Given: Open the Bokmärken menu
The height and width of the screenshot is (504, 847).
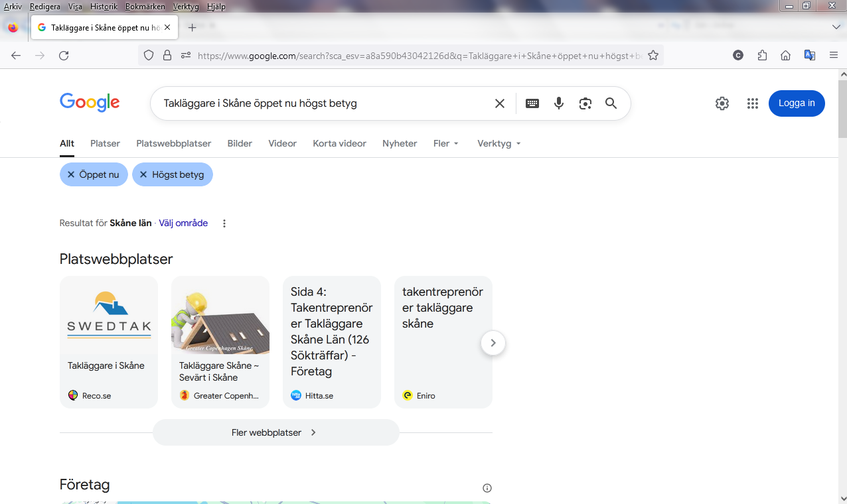Looking at the screenshot, I should 145,7.
